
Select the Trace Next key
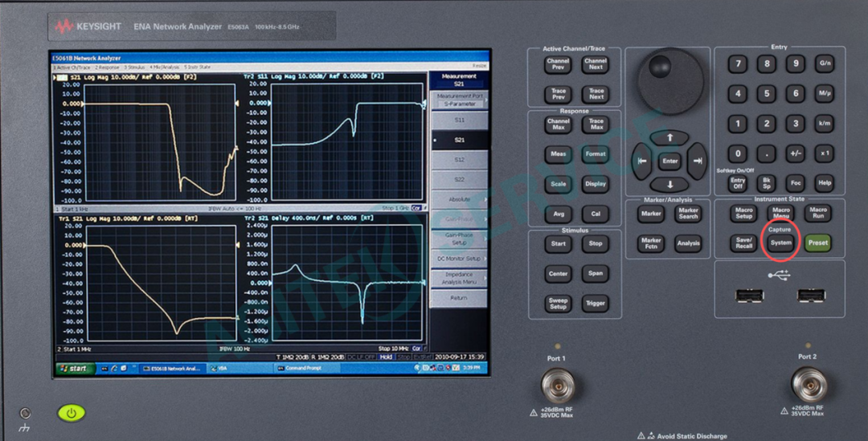[x=596, y=94]
